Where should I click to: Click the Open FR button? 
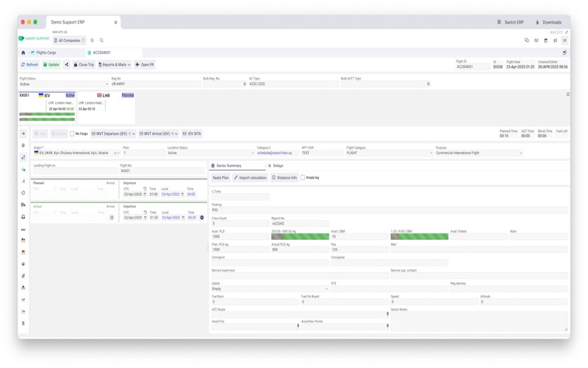[144, 65]
